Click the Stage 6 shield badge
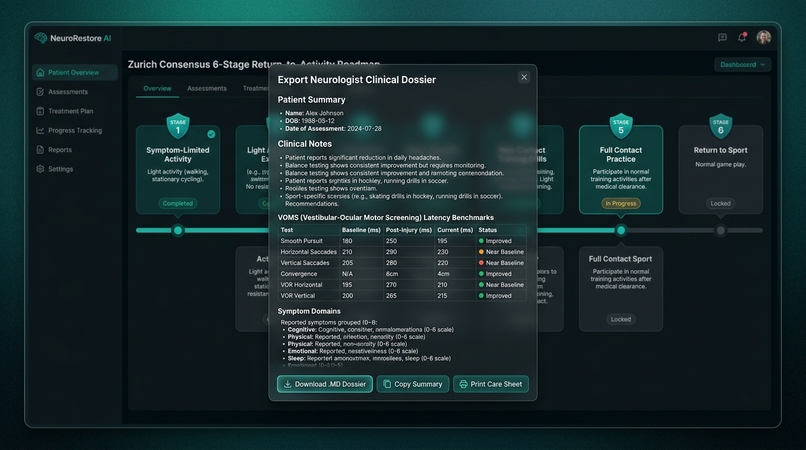Viewport: 806px width, 450px height. point(721,126)
